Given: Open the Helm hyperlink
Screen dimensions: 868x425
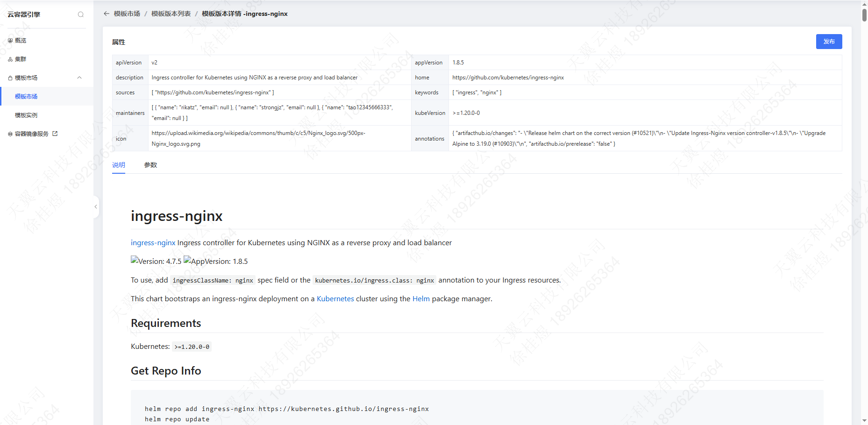Looking at the screenshot, I should click(421, 299).
